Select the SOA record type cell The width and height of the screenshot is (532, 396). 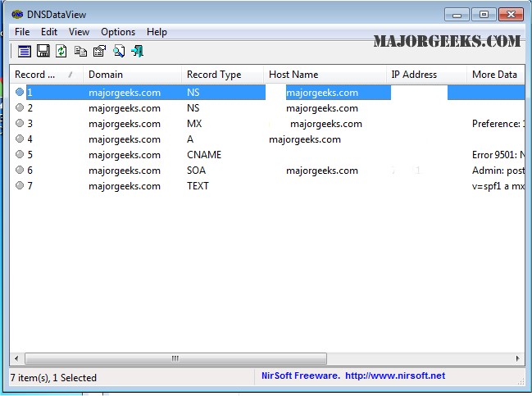point(196,171)
